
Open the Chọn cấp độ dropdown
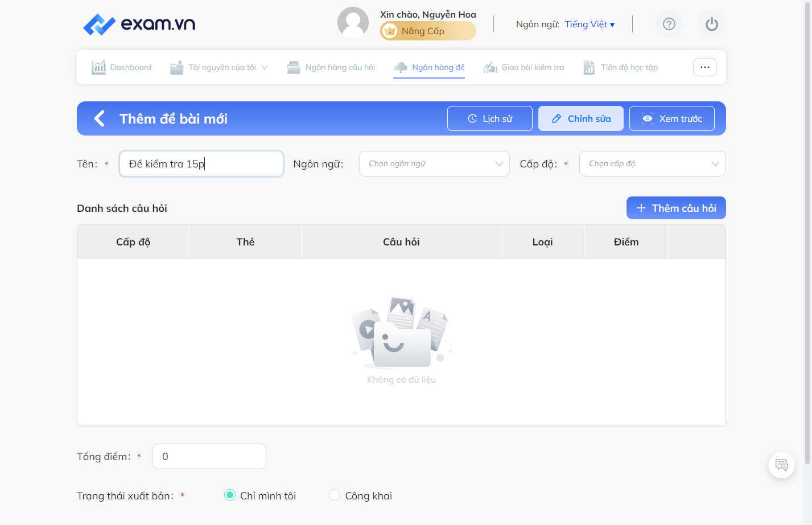coord(653,164)
